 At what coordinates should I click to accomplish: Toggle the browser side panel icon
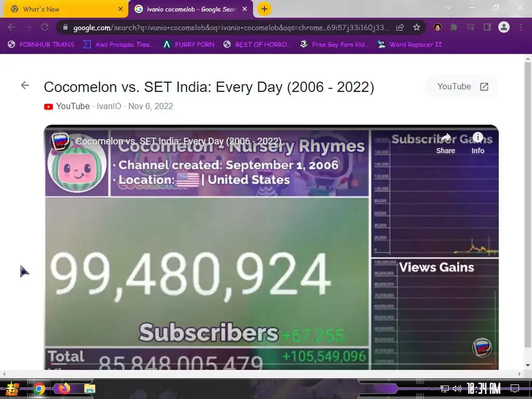(x=487, y=27)
